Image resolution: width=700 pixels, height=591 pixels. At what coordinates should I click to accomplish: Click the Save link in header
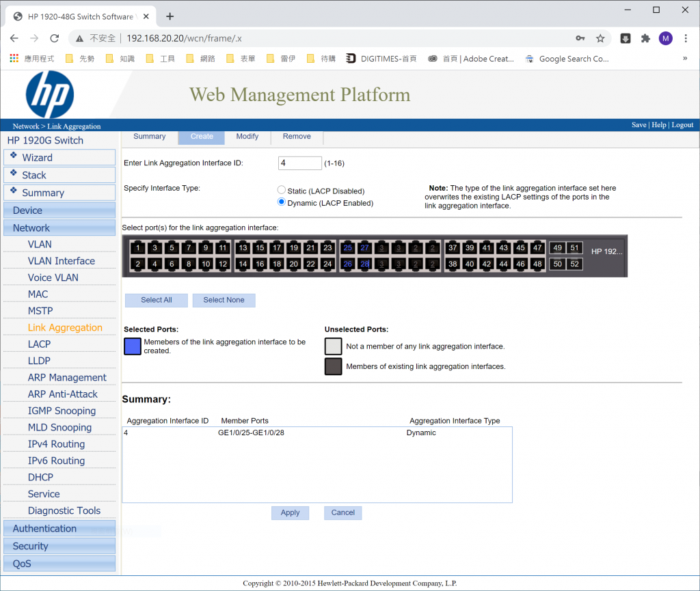tap(639, 125)
